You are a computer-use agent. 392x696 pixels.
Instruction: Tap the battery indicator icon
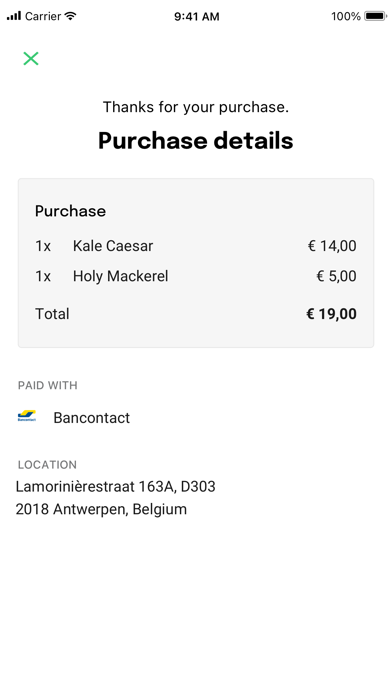376,16
